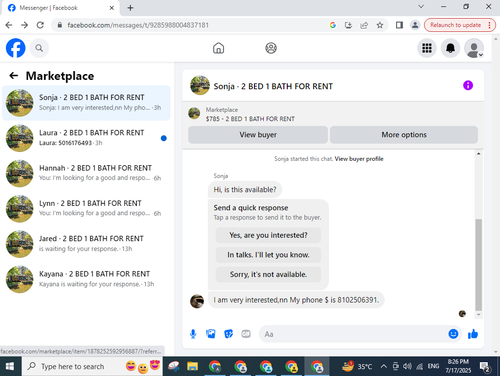The image size is (500, 376).
Task: Go back using Marketplace back arrow
Action: [13, 76]
